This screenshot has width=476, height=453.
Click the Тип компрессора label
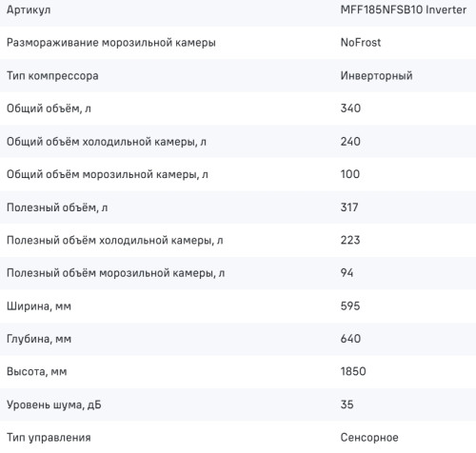[52, 76]
